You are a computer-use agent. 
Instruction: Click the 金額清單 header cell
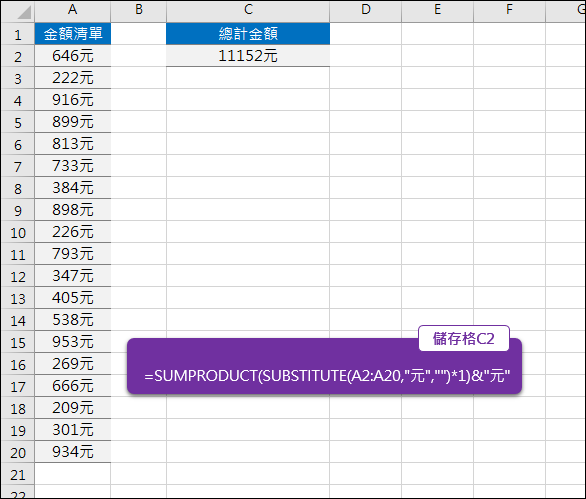[73, 34]
